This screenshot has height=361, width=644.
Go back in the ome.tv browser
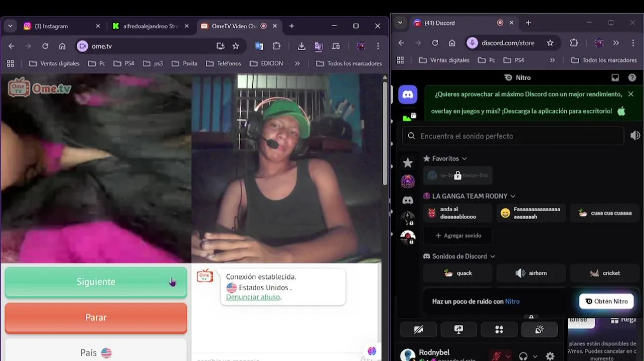pyautogui.click(x=12, y=46)
